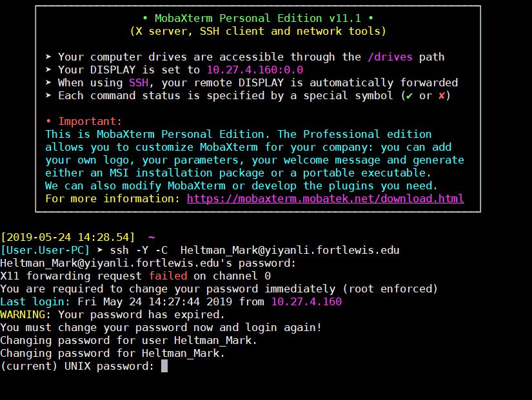The width and height of the screenshot is (532, 400).
Task: Click the '(root enforced)' text
Action: tap(390, 289)
